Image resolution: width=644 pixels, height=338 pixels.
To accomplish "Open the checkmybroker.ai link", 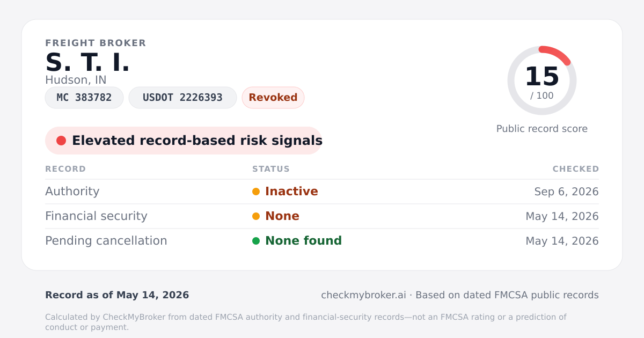I will click(363, 295).
